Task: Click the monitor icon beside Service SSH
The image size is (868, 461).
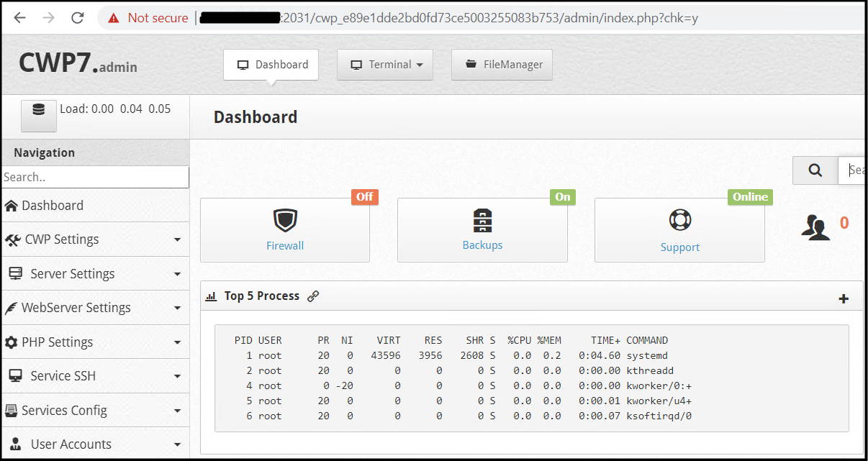Action: (15, 376)
